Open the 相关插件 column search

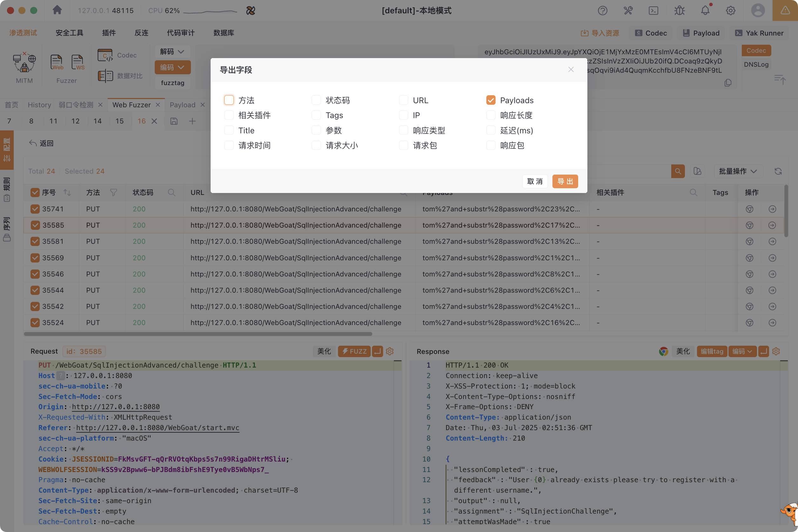[x=693, y=193]
